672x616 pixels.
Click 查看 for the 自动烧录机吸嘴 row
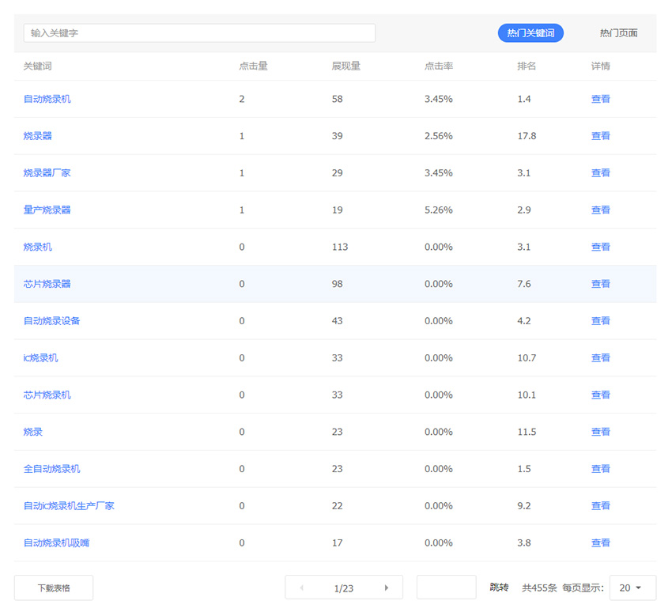(600, 542)
